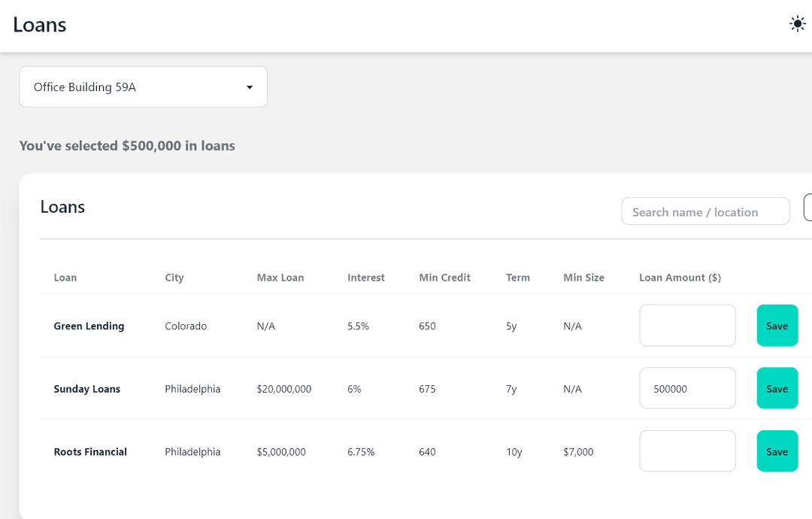
Task: Click the Roots Financial loan amount field
Action: 687,451
